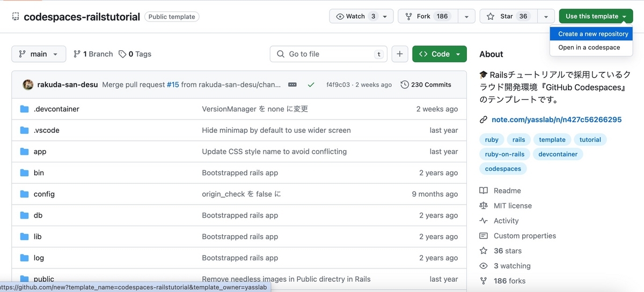This screenshot has height=292, width=644.
Task: Open the .vscode folder name
Action: (47, 130)
